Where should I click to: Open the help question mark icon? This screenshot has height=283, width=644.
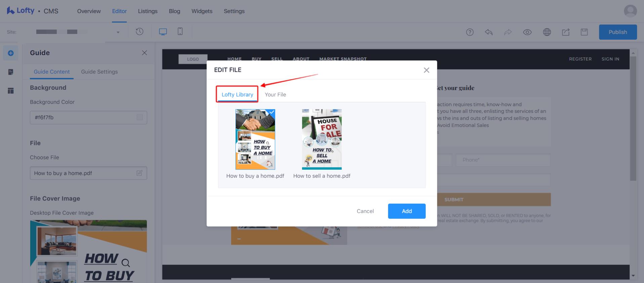point(470,32)
